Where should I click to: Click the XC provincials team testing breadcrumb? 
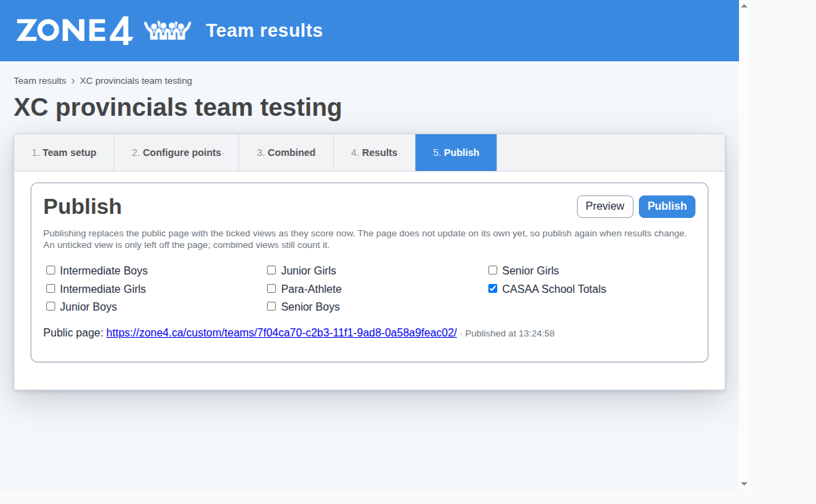(136, 80)
